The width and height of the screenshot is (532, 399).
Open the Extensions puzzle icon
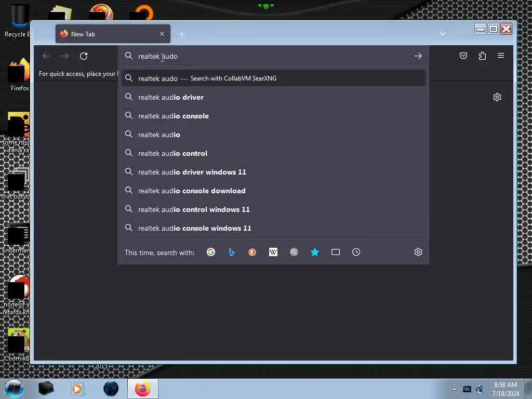(x=482, y=56)
